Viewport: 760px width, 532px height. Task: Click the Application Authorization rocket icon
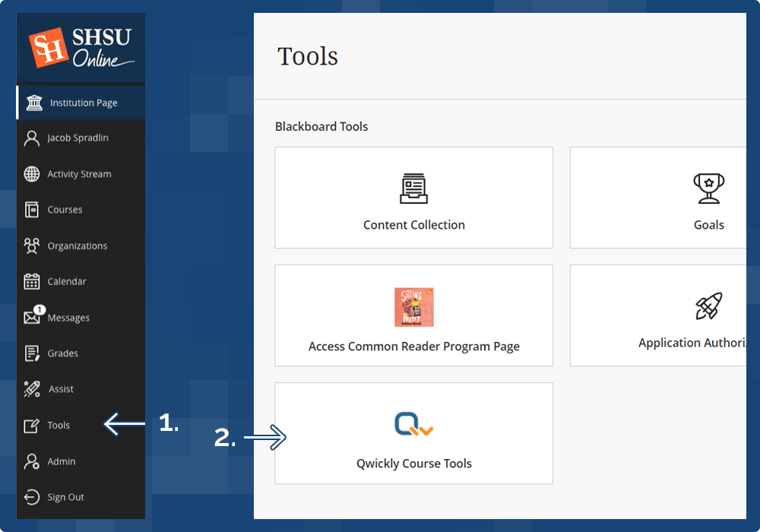click(x=708, y=306)
